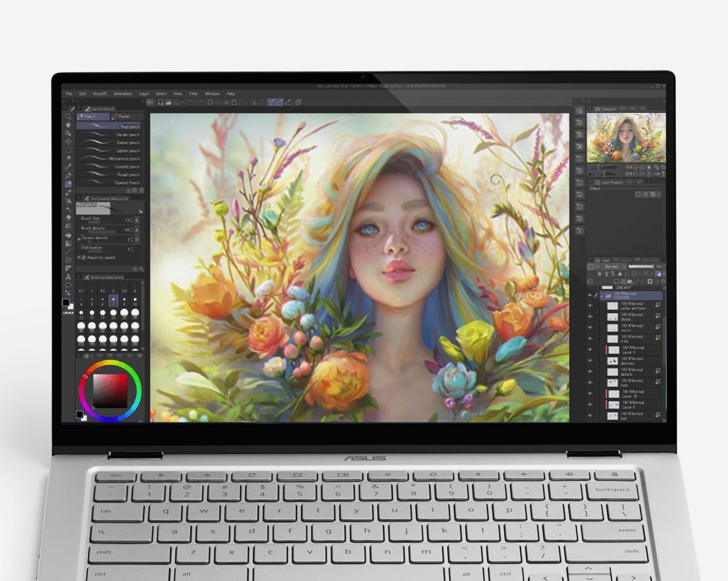Choose the Tapered Pencil sub tool
The height and width of the screenshot is (581, 728).
(x=108, y=183)
